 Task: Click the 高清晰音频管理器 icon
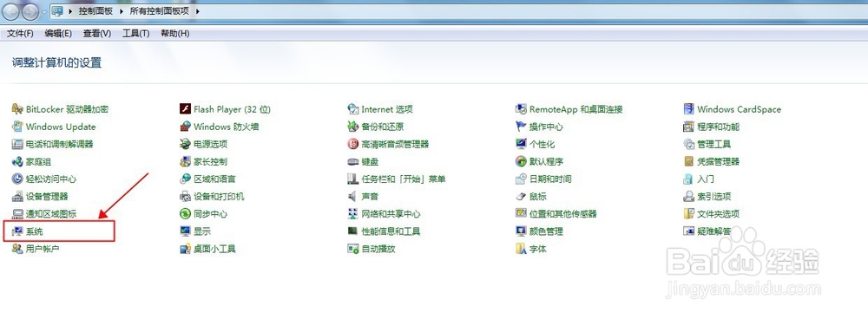353,144
